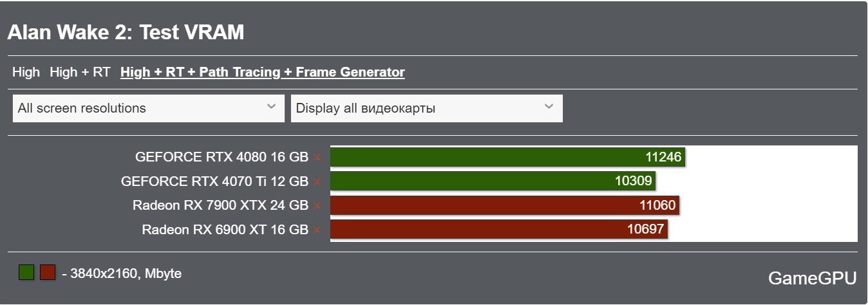Click the RTX 4080 green bar showing 11246
Image resolution: width=868 pixels, height=305 pixels.
(507, 157)
